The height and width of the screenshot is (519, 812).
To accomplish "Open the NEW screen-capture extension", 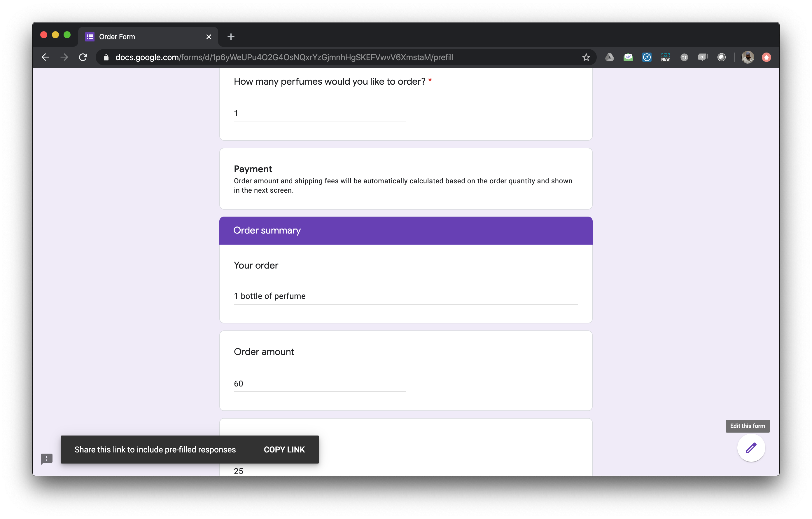I will tap(666, 57).
